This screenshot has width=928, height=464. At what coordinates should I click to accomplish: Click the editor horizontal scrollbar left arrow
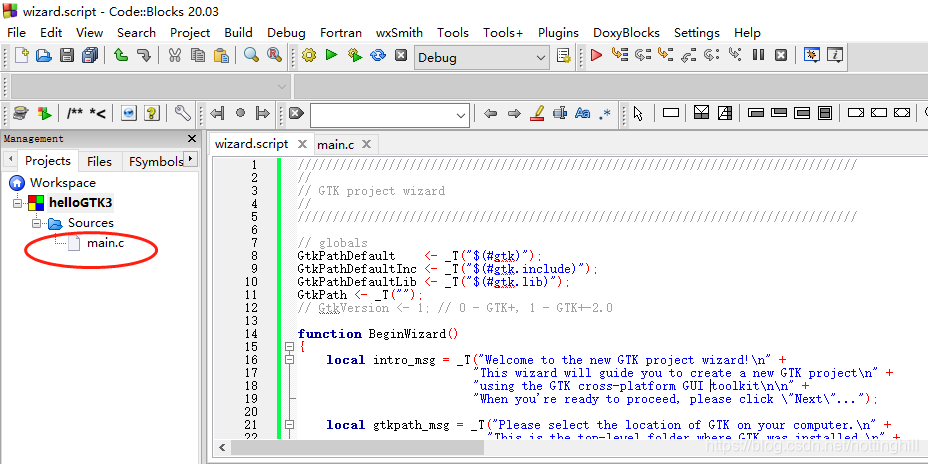[223, 447]
